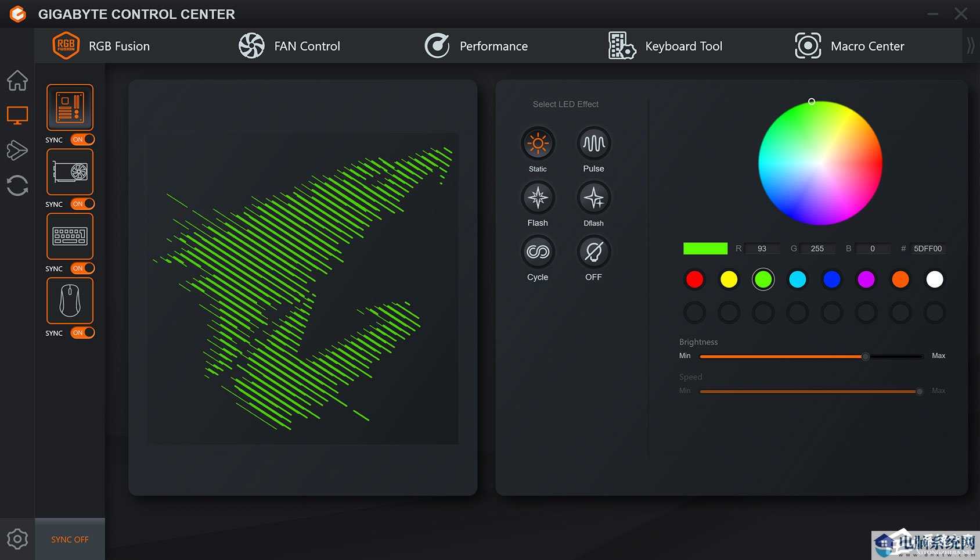This screenshot has width=980, height=560.
Task: Toggle the mouse SYNC switch
Action: coord(82,333)
